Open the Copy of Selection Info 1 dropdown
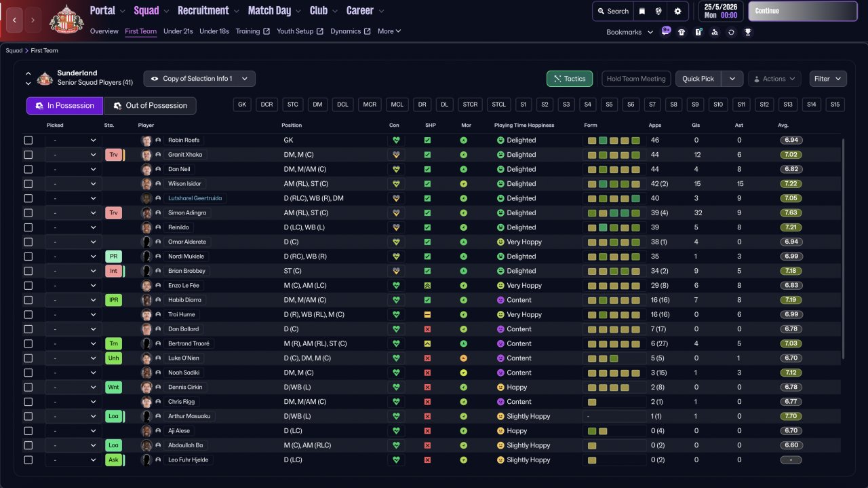Image resolution: width=868 pixels, height=488 pixels. point(199,79)
